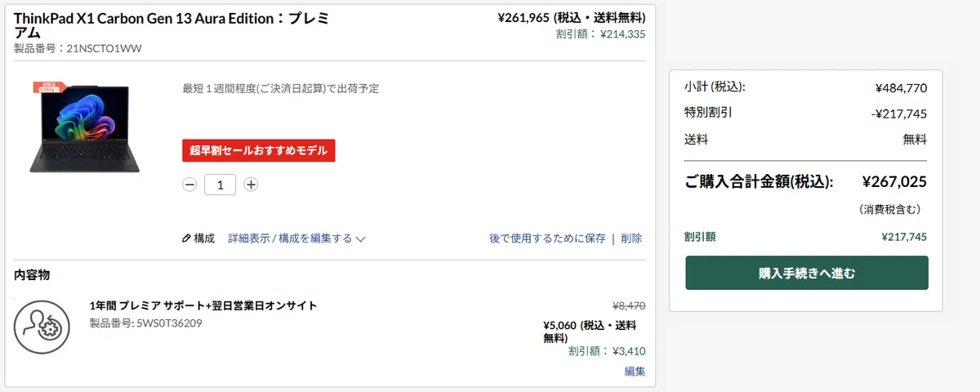Proceed with 購入手続きへ進む button
The image size is (980, 392).
tap(807, 273)
